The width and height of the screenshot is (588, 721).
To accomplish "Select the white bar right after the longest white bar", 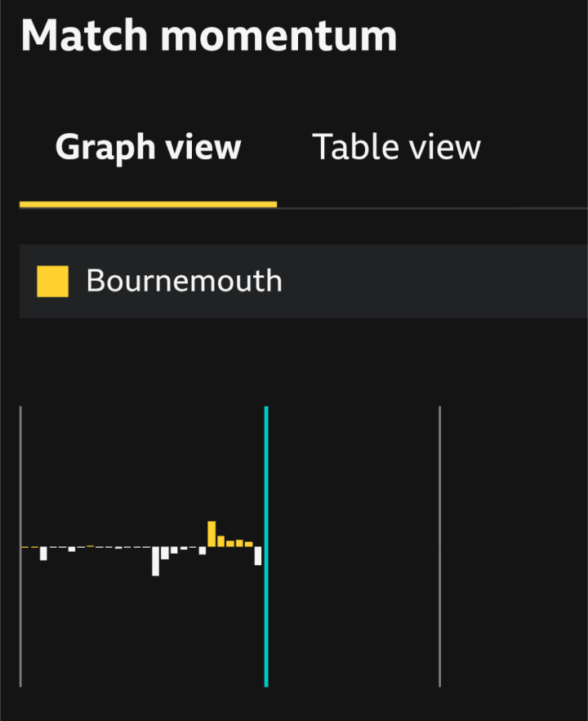I will (165, 553).
